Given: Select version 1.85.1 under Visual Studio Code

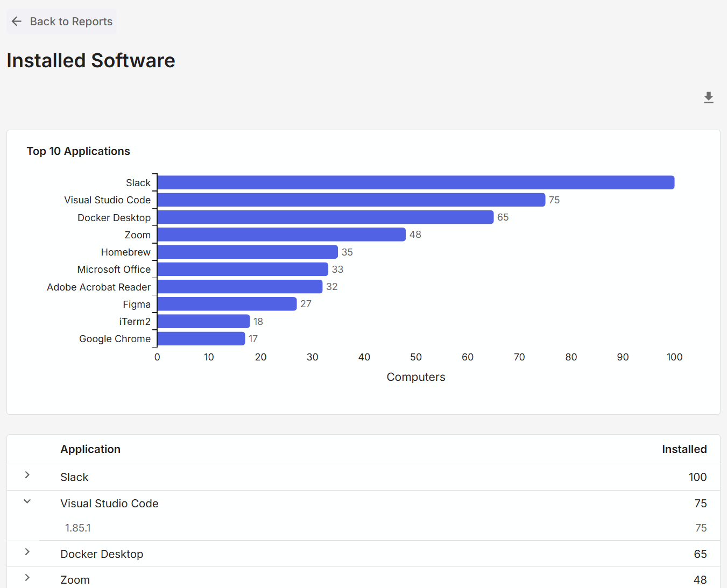Looking at the screenshot, I should pyautogui.click(x=78, y=528).
